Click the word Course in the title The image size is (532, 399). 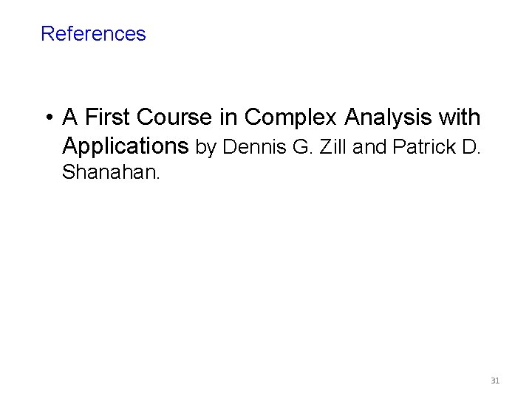(x=174, y=117)
